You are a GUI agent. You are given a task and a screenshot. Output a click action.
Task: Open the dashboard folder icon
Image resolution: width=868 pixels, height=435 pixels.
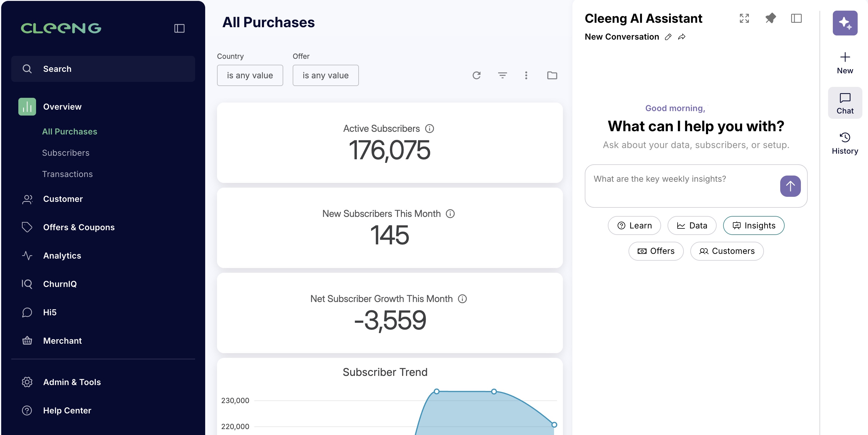[552, 75]
